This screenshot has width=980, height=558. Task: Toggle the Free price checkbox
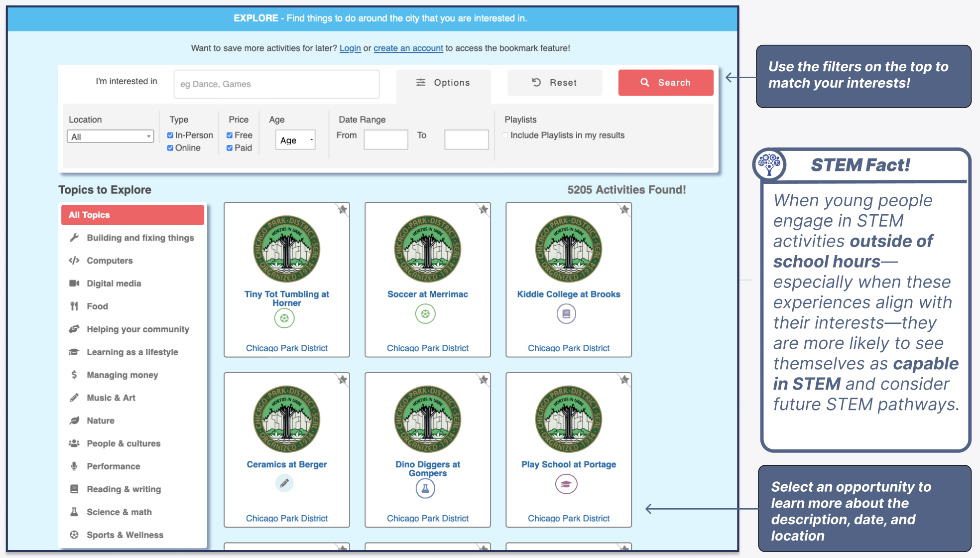coord(230,135)
